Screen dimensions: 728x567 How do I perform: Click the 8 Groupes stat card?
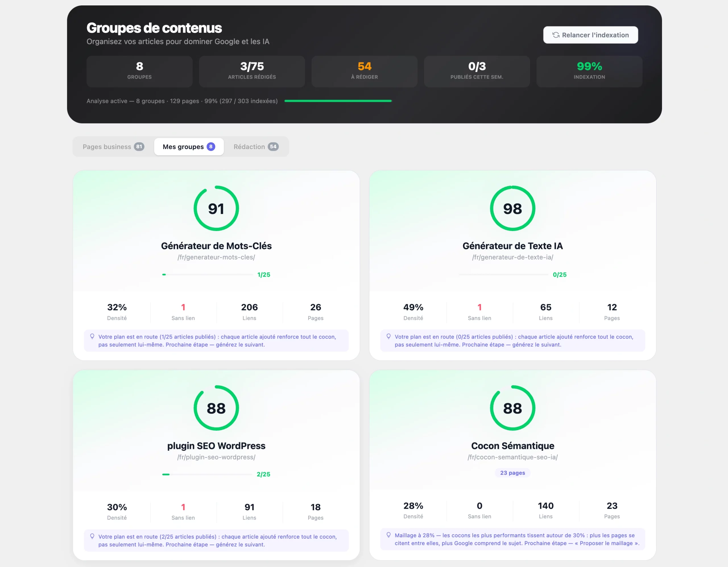click(x=139, y=71)
